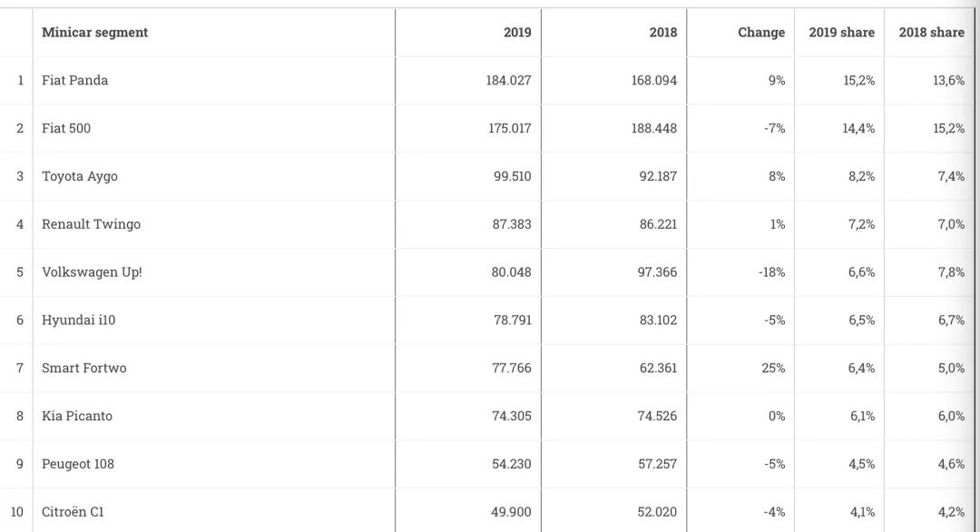The image size is (980, 532).
Task: Select the Renault Twingo cell
Action: click(x=91, y=224)
